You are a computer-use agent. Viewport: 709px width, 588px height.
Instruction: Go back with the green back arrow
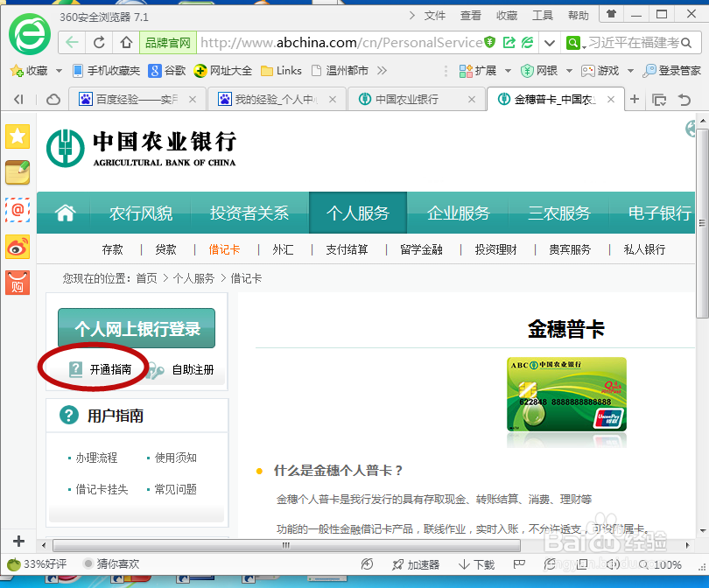coord(72,43)
